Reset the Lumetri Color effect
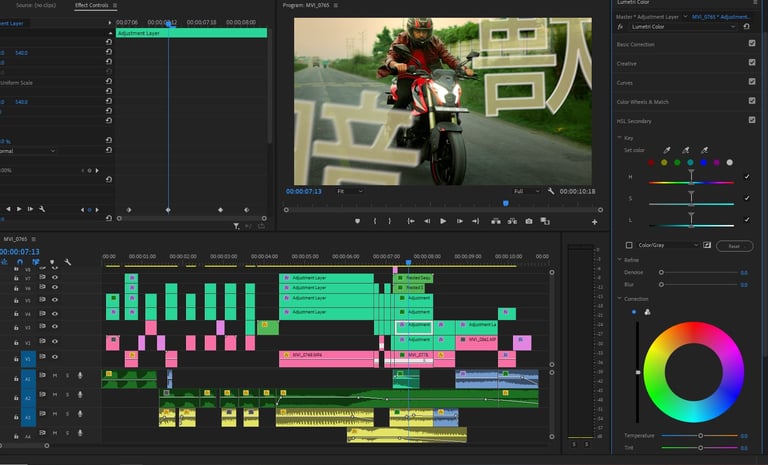 746,26
